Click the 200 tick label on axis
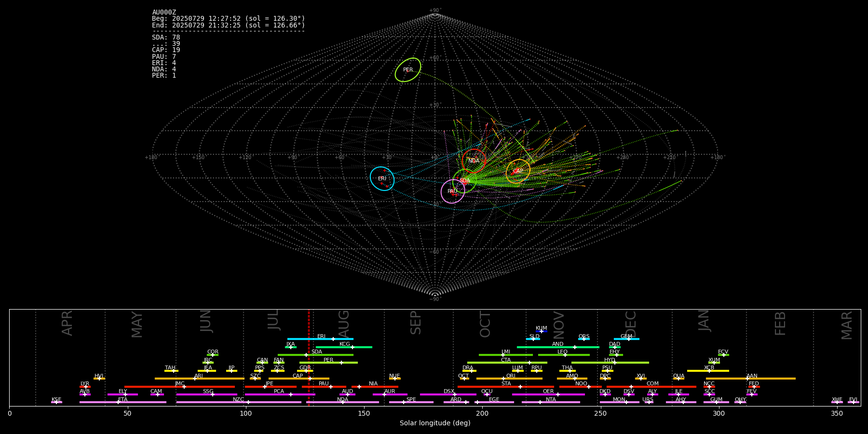 (482, 414)
